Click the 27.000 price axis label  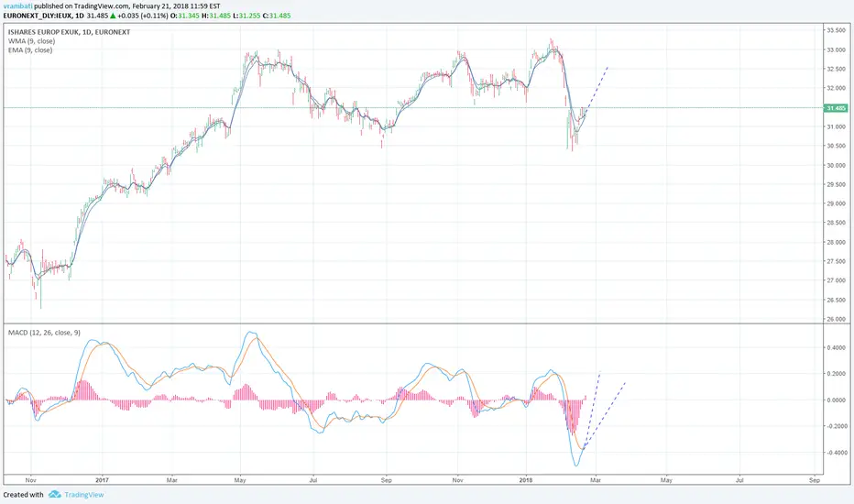836,280
